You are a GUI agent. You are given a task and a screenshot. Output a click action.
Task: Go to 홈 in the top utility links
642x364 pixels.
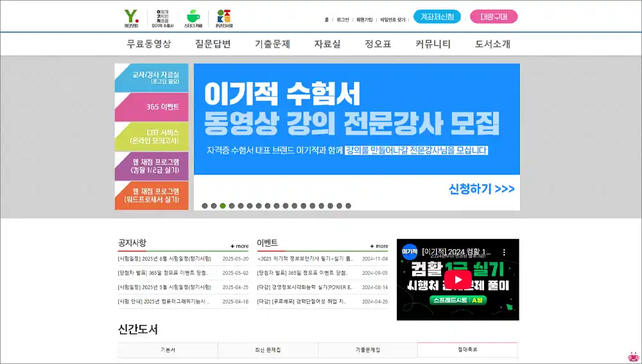(x=326, y=20)
